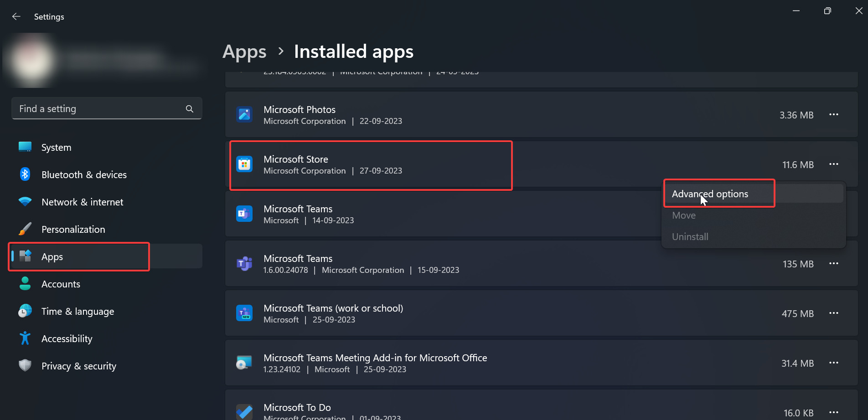This screenshot has width=868, height=420.
Task: Choose Move in the context menu
Action: pyautogui.click(x=754, y=215)
